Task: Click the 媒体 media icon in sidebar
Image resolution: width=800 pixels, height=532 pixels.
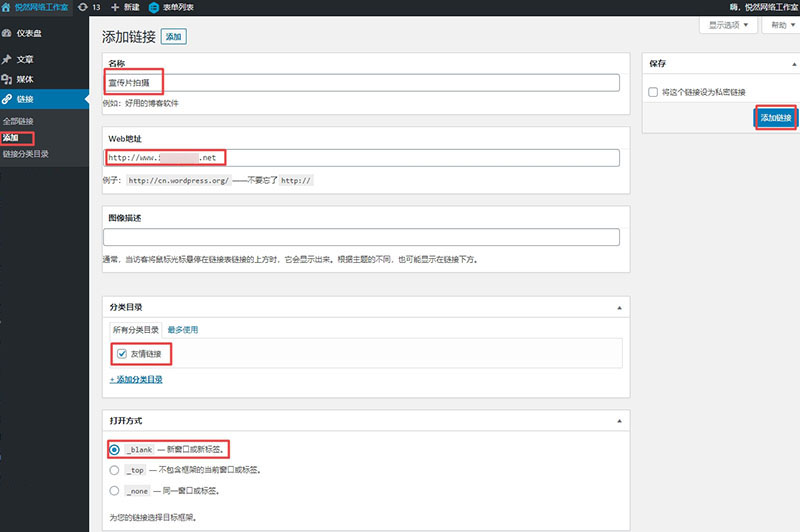Action: tap(8, 78)
